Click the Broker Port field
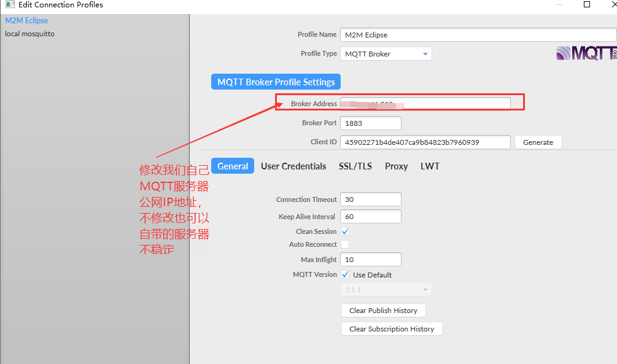 [x=371, y=123]
